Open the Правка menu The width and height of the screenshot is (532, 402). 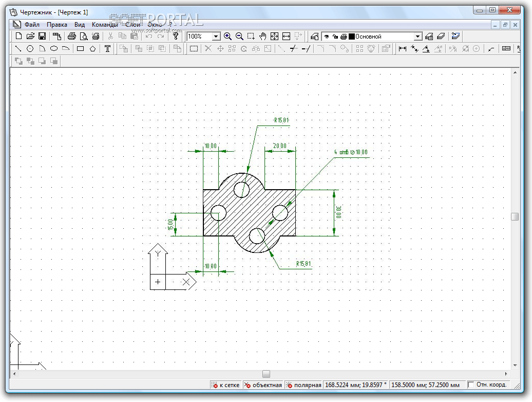tap(56, 25)
